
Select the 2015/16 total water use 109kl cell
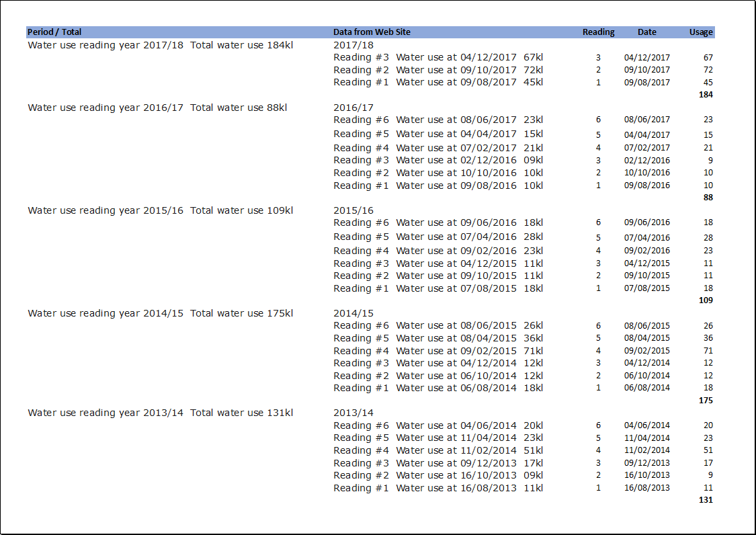[x=160, y=210]
